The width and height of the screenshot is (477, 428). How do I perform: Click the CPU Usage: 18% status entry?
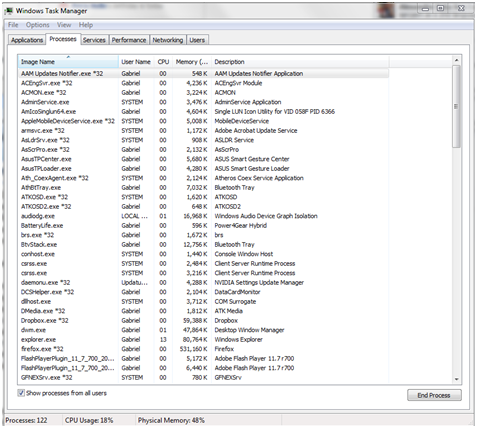(x=89, y=420)
